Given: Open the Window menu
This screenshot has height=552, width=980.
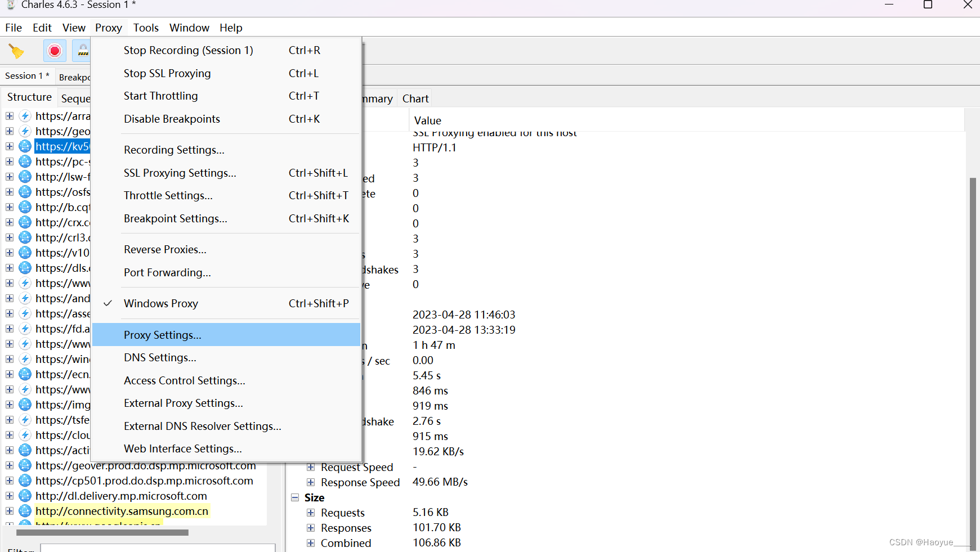Looking at the screenshot, I should (189, 28).
